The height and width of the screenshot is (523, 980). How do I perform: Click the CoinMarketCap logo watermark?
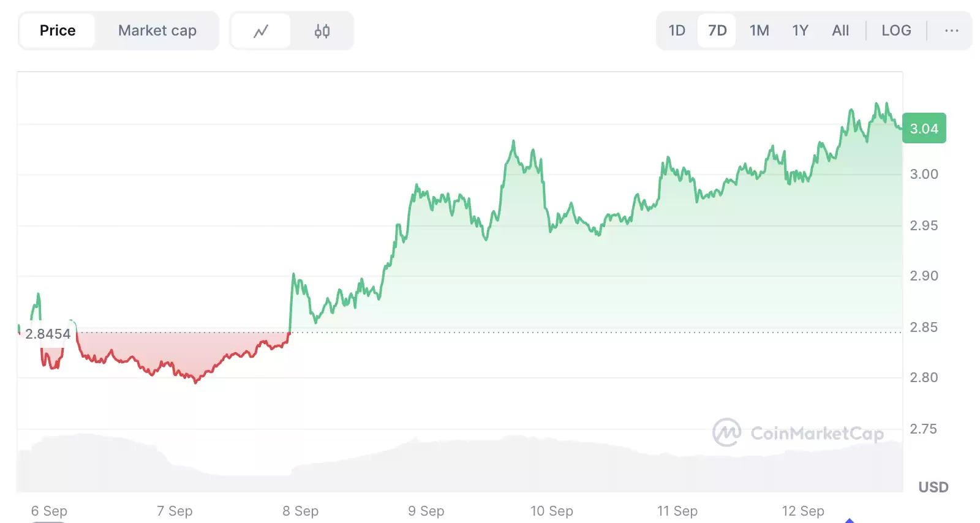pyautogui.click(x=797, y=432)
